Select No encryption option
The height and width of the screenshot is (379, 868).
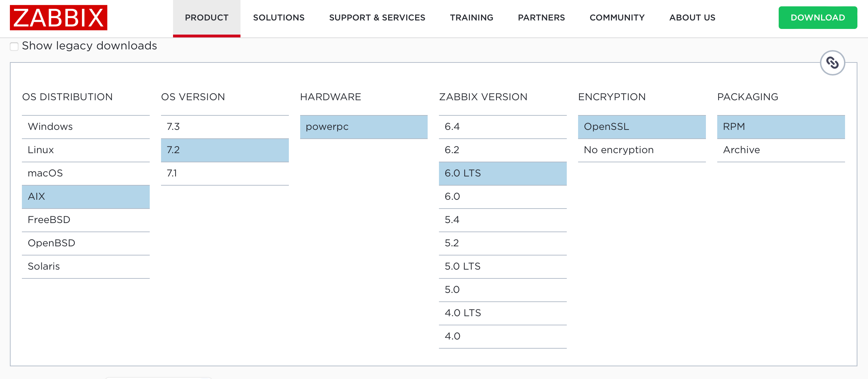642,150
